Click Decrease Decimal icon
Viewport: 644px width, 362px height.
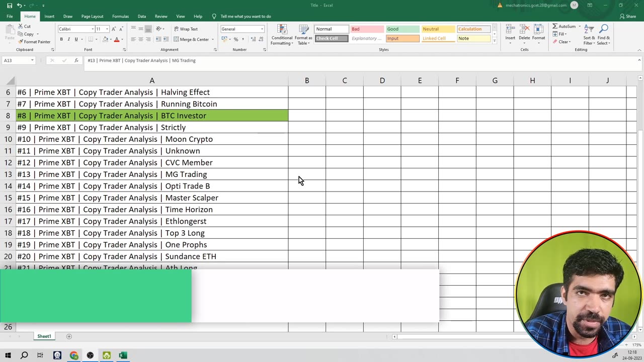261,39
